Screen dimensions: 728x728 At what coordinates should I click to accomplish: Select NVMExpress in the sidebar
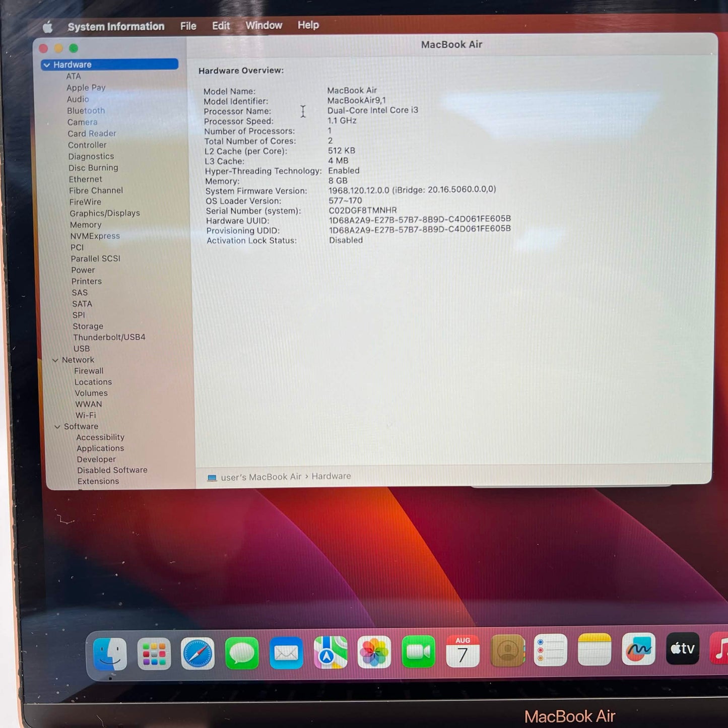click(x=95, y=236)
